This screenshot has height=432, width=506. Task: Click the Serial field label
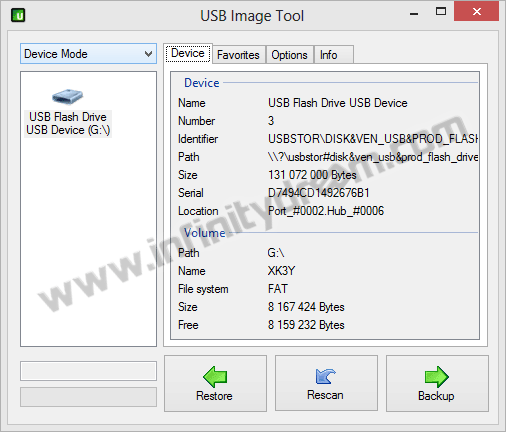191,193
